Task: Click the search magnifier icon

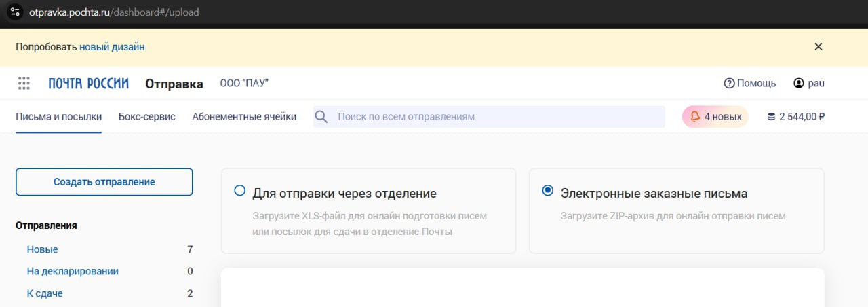Action: pyautogui.click(x=321, y=117)
